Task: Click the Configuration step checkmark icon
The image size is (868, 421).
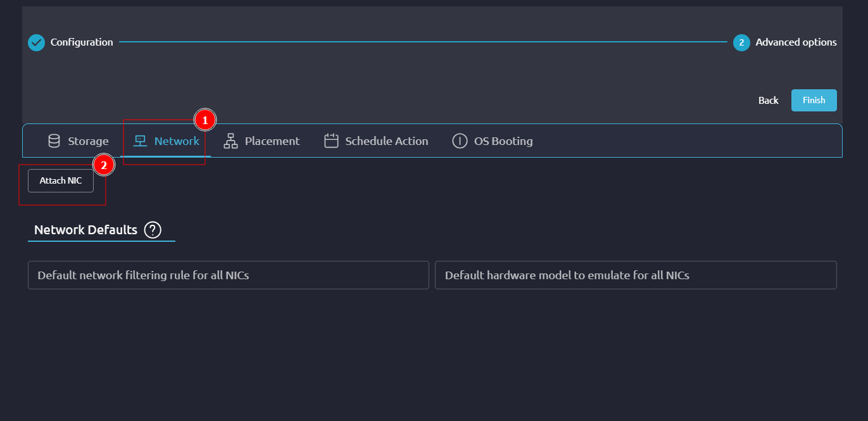Action: tap(36, 42)
